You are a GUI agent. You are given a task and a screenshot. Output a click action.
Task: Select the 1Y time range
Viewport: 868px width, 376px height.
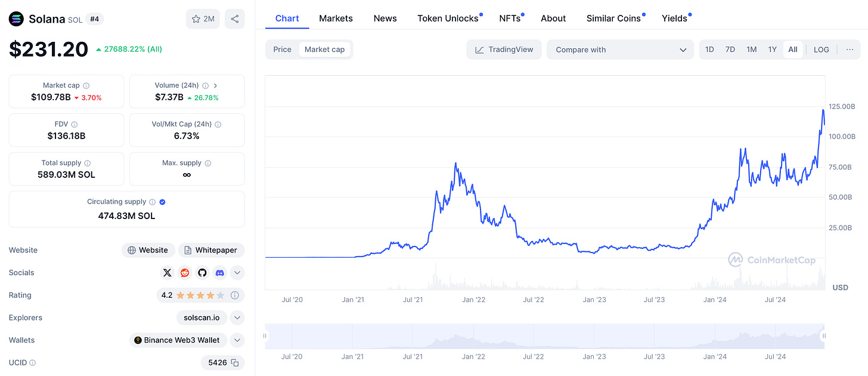772,50
